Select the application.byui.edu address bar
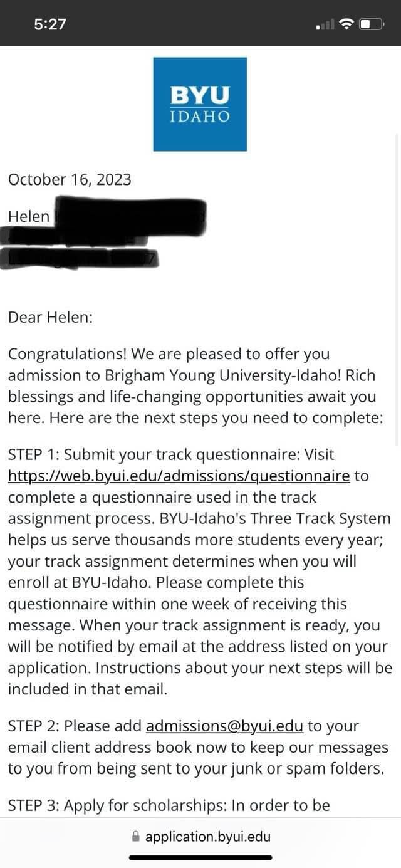 (207, 836)
